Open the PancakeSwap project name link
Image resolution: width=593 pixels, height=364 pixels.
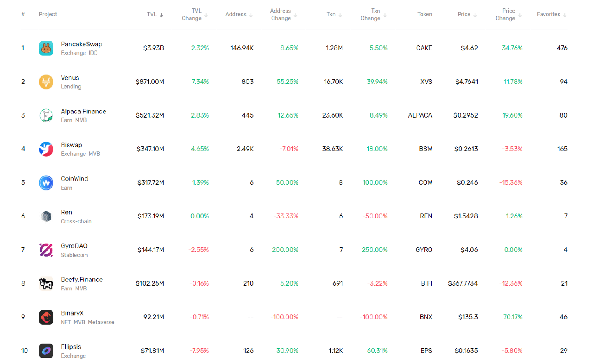pos(82,44)
